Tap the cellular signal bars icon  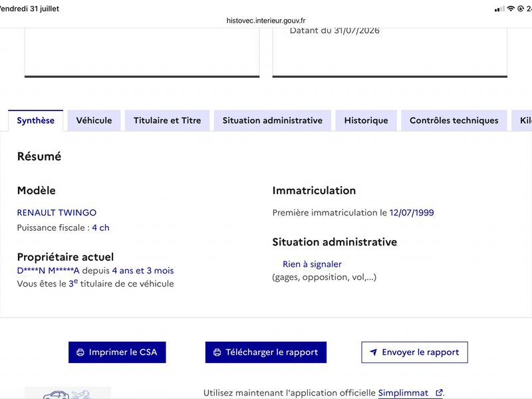pos(499,9)
